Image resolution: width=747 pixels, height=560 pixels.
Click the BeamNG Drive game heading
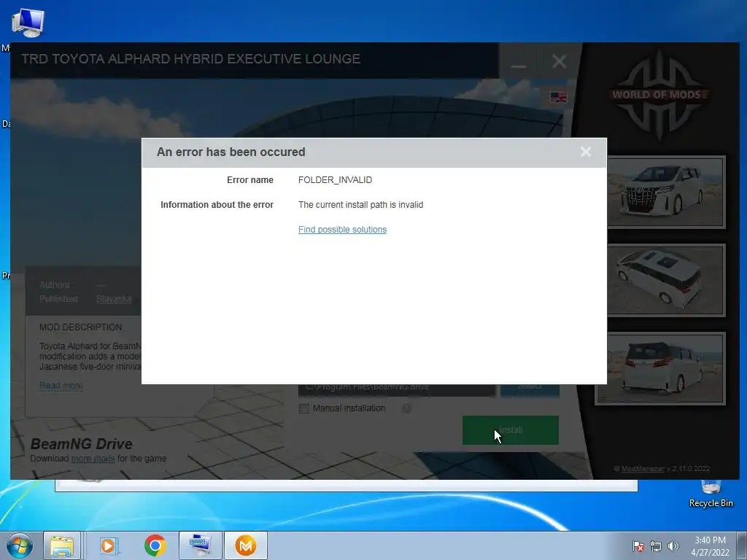(82, 444)
